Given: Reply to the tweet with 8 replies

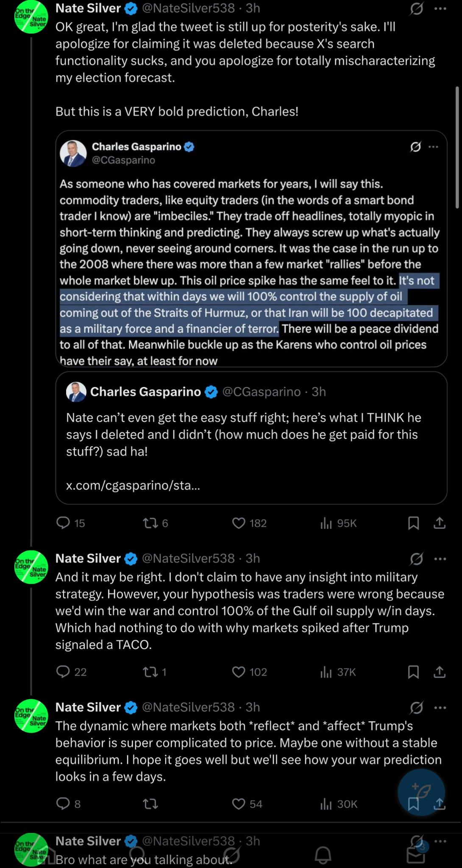Looking at the screenshot, I should [x=63, y=804].
